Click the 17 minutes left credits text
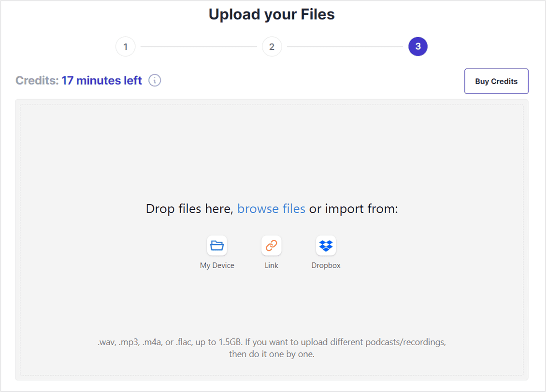This screenshot has height=392, width=546. tap(101, 80)
